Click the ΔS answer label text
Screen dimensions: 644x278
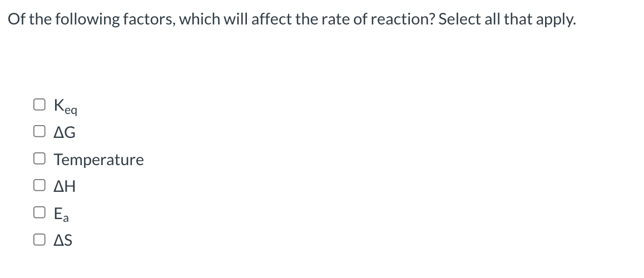point(63,240)
